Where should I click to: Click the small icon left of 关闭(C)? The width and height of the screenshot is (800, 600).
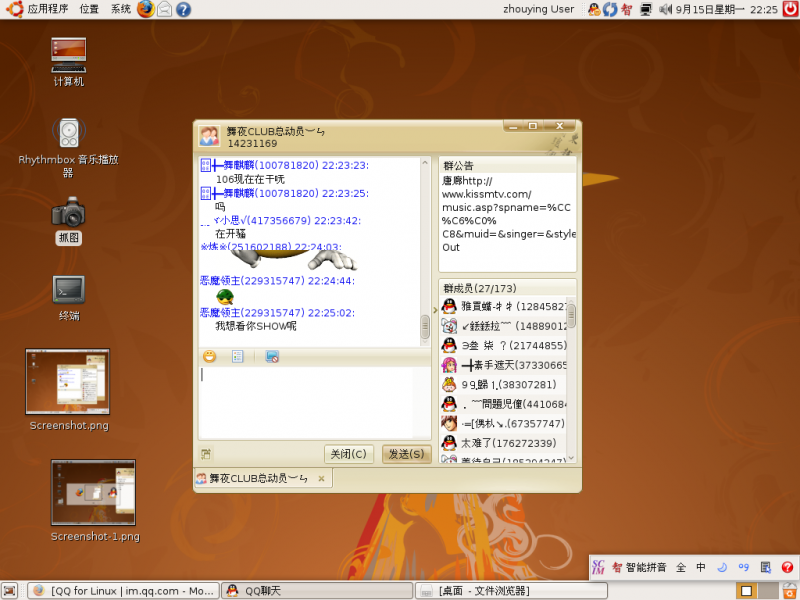[206, 454]
